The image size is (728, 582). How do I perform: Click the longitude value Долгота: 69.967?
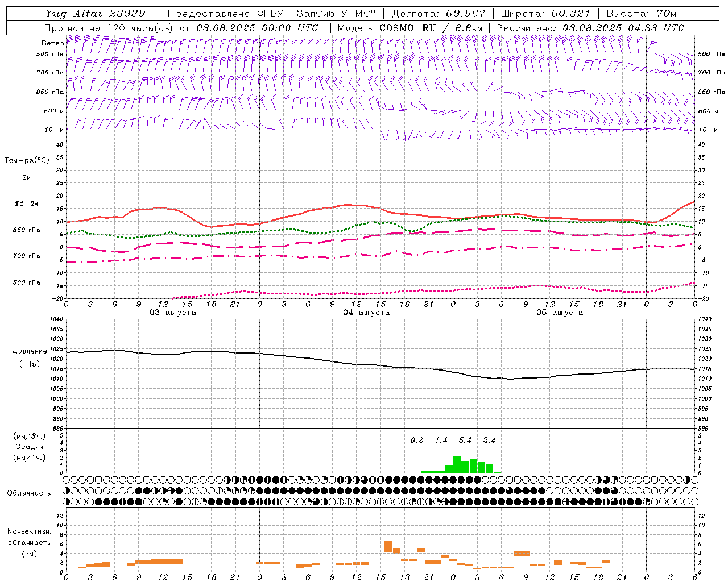point(439,14)
